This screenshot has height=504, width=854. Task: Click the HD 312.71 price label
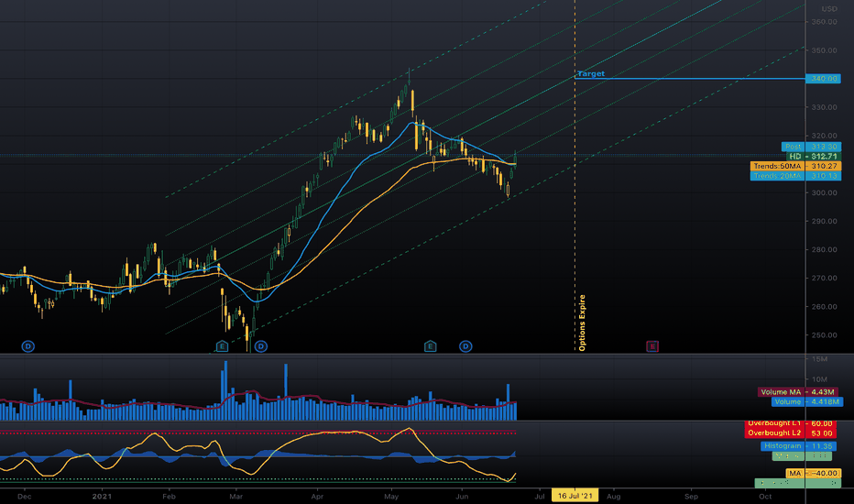814,157
